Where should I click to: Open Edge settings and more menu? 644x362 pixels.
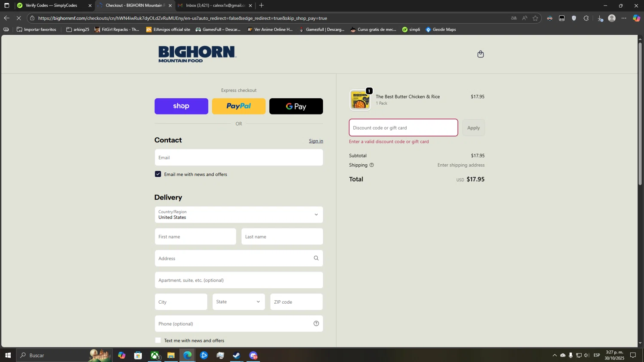tap(624, 18)
